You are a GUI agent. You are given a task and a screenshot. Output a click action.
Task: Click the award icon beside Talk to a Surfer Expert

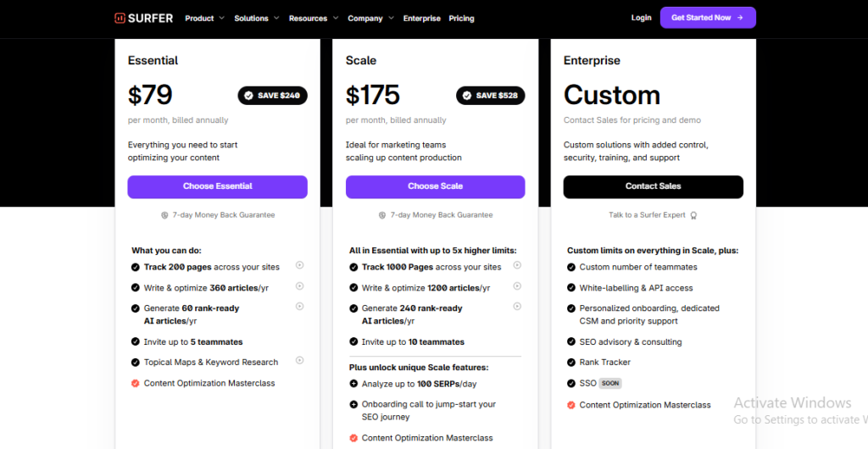click(693, 216)
